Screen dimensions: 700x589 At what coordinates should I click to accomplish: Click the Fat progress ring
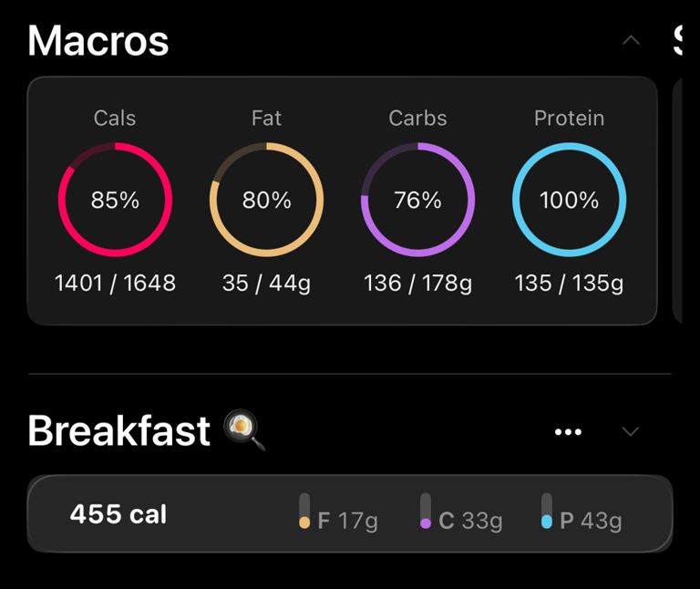pos(266,200)
